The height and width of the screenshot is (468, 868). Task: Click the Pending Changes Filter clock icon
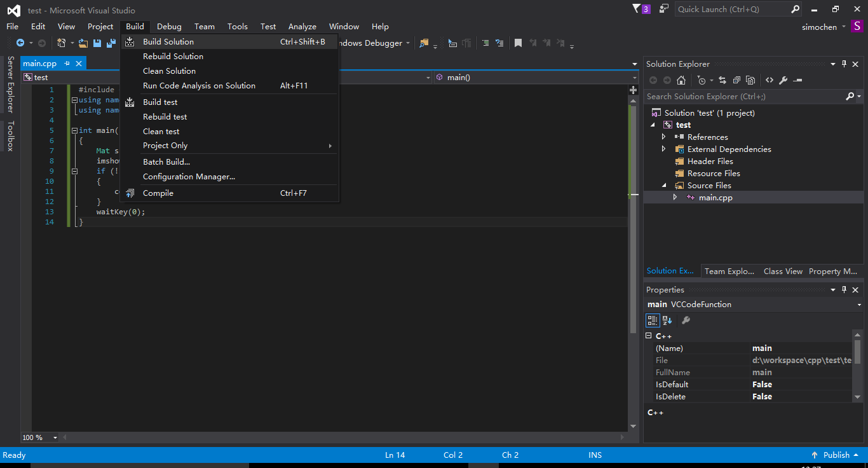click(x=702, y=80)
